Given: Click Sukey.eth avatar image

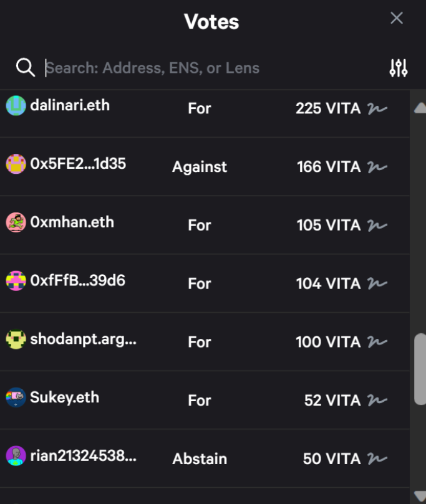Looking at the screenshot, I should pyautogui.click(x=16, y=397).
